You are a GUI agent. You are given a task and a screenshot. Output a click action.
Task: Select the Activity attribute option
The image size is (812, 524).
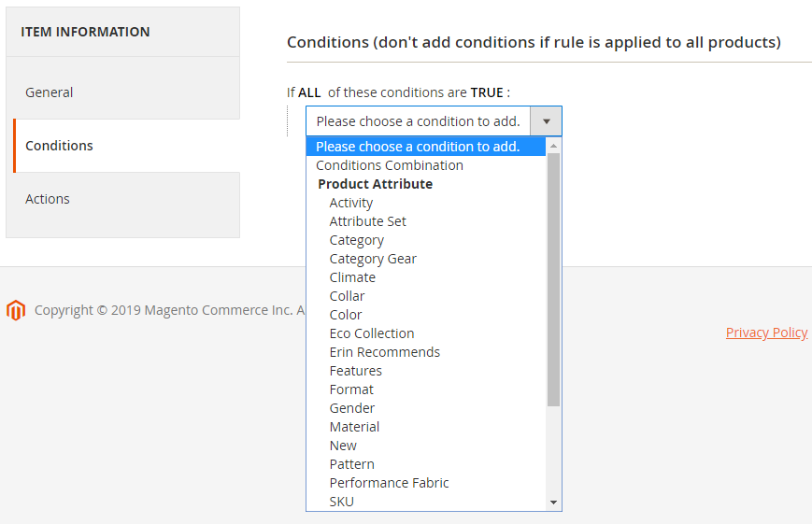coord(351,203)
